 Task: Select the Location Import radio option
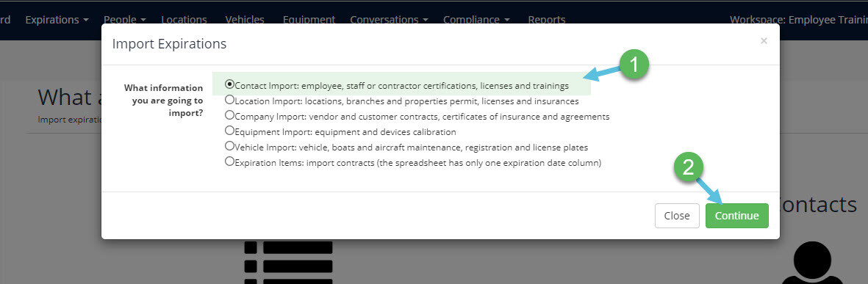(229, 100)
